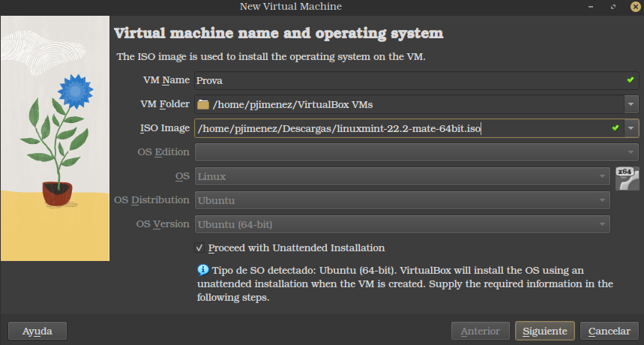This screenshot has height=345, width=644.
Task: Expand the VM Folder dropdown arrow
Action: tap(631, 104)
